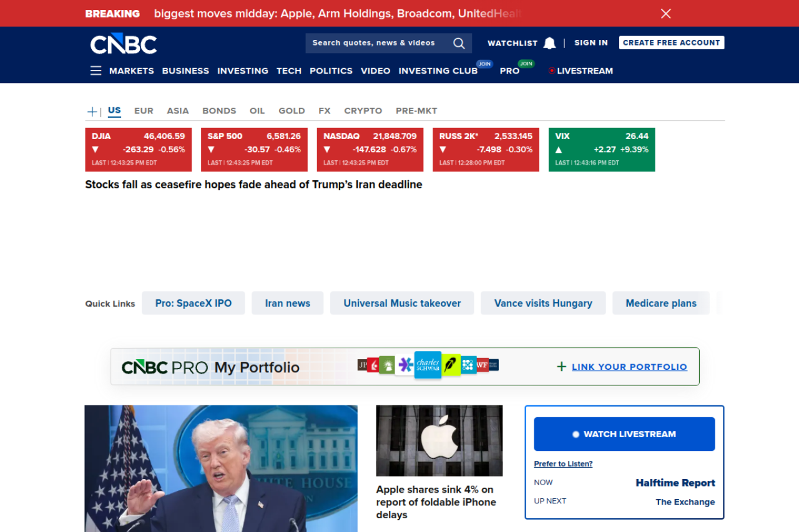
Task: Click the SIGN IN link
Action: (x=591, y=43)
